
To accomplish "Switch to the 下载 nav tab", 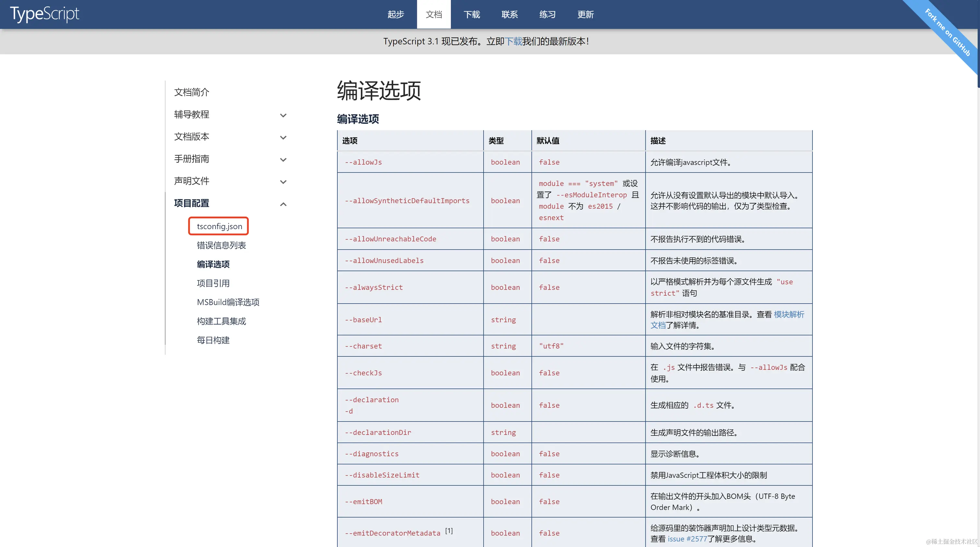I will pyautogui.click(x=472, y=15).
